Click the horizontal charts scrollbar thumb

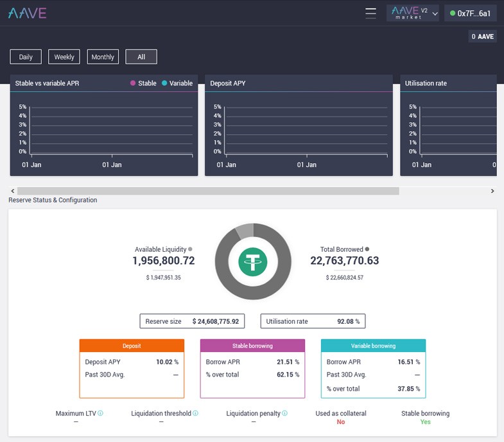coord(208,191)
